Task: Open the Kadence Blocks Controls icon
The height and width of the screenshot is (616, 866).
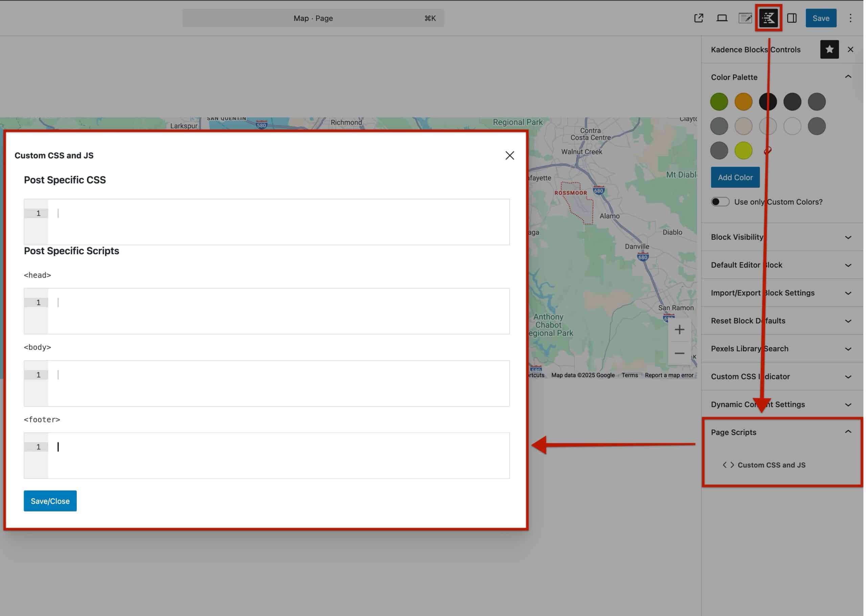Action: pos(769,18)
